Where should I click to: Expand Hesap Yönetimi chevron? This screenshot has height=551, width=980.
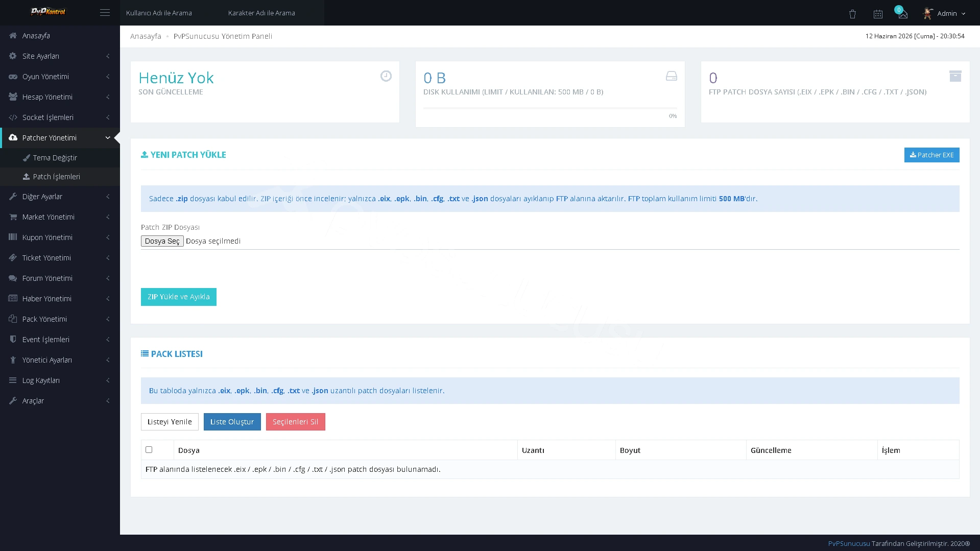(108, 97)
